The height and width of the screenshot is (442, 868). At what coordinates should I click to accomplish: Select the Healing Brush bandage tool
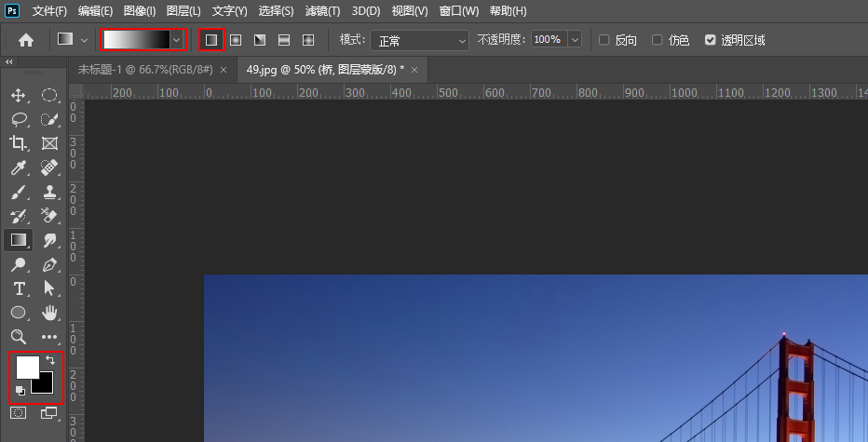pyautogui.click(x=49, y=167)
